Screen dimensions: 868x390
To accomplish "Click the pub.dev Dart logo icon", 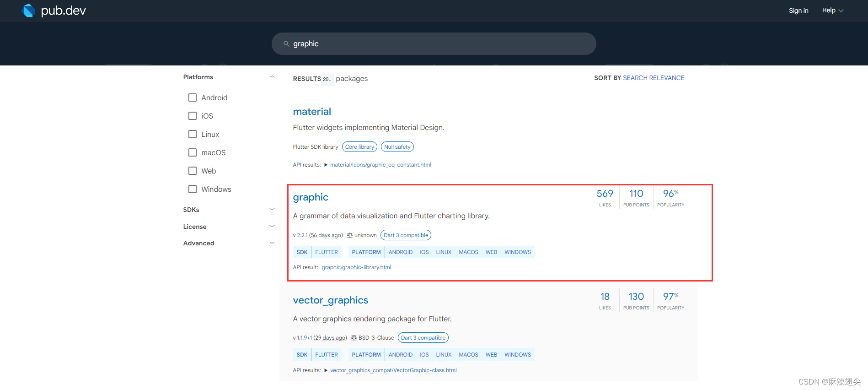I will coord(28,10).
